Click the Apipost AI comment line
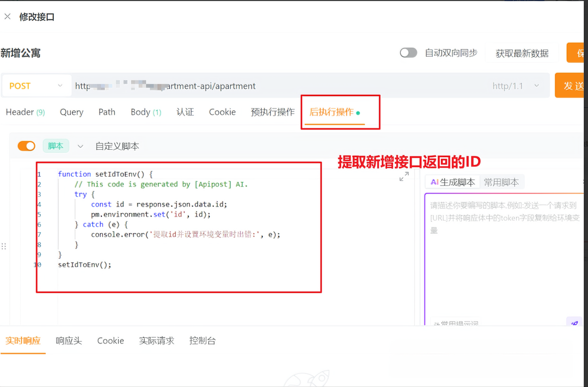The width and height of the screenshot is (588, 387). click(161, 184)
